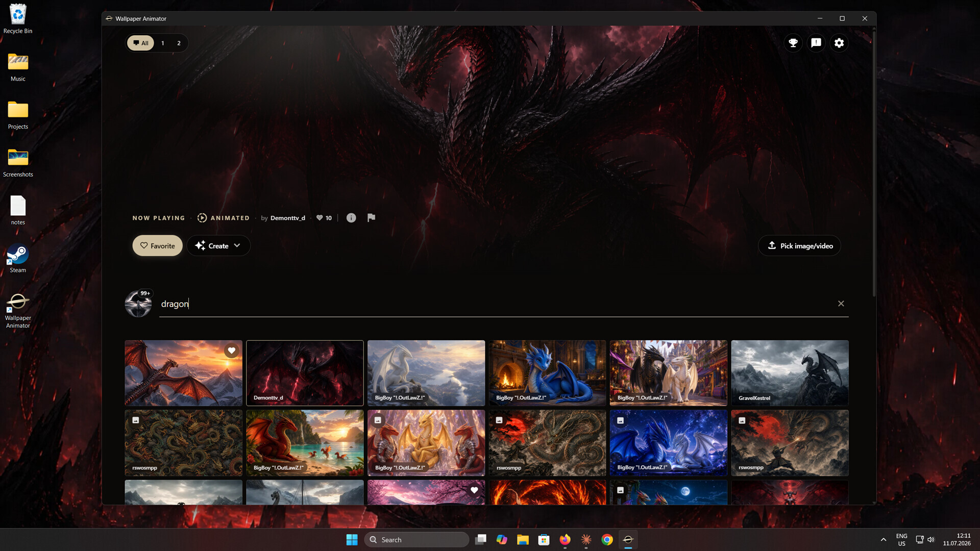
Task: Open the user avatar with 99+ badge
Action: click(x=138, y=304)
